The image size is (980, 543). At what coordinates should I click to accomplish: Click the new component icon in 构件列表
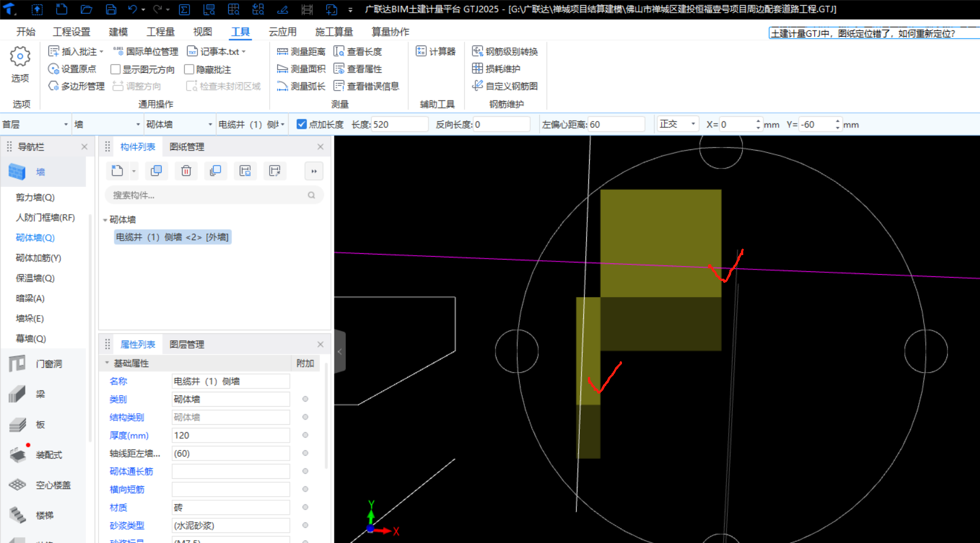(117, 171)
